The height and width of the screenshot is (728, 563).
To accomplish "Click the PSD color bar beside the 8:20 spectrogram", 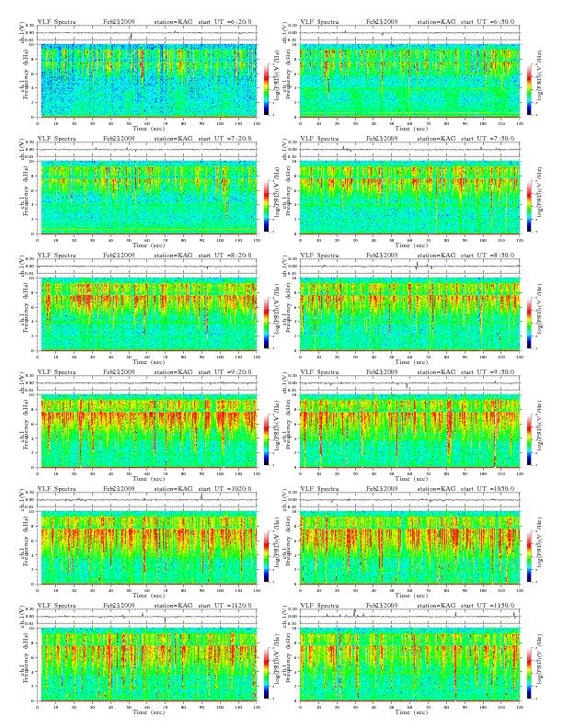I will pos(266,323).
